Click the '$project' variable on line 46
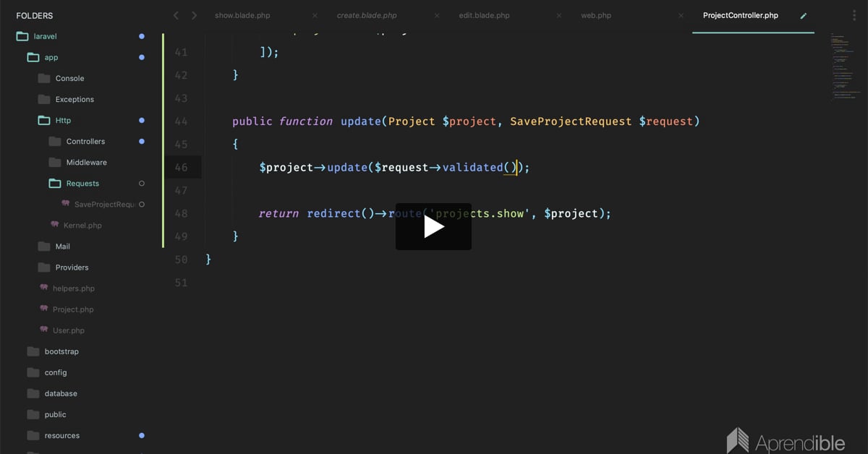The image size is (868, 454). tap(286, 168)
